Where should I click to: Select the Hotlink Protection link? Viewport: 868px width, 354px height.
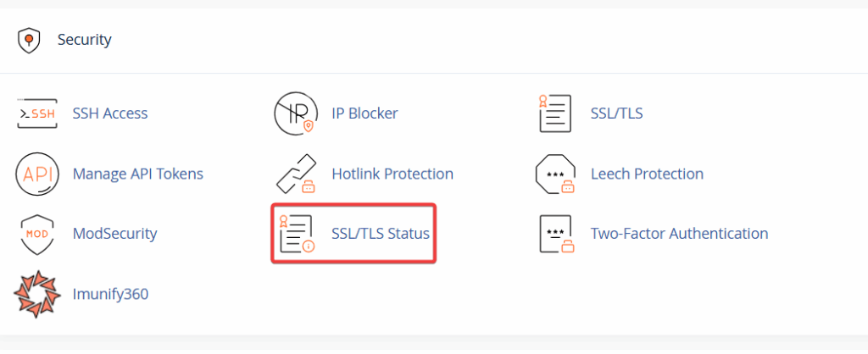pos(392,174)
